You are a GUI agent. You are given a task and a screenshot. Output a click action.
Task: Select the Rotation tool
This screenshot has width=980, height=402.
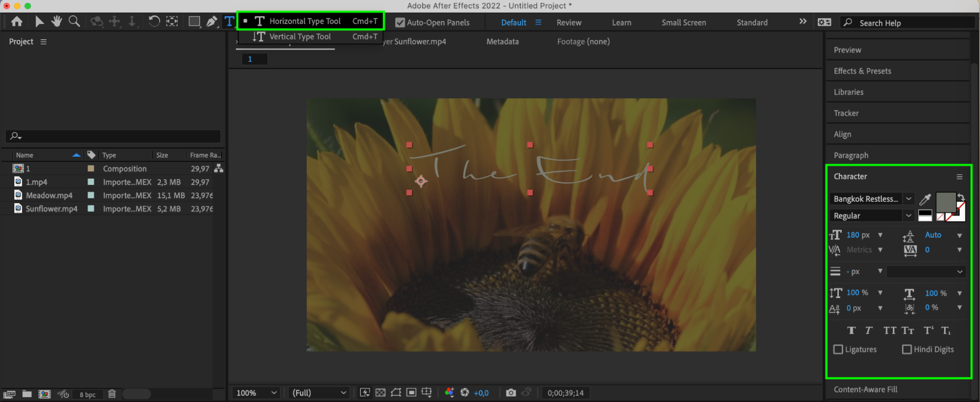point(154,22)
